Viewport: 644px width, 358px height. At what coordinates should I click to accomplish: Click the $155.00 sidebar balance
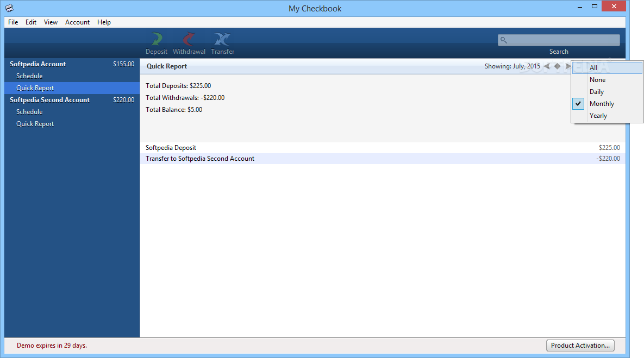[x=123, y=64]
